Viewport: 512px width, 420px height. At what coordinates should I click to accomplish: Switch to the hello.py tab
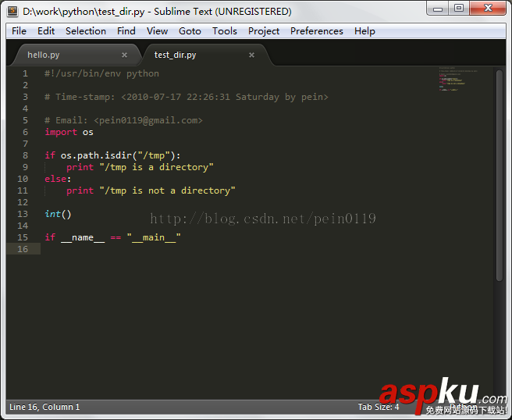pyautogui.click(x=76, y=55)
